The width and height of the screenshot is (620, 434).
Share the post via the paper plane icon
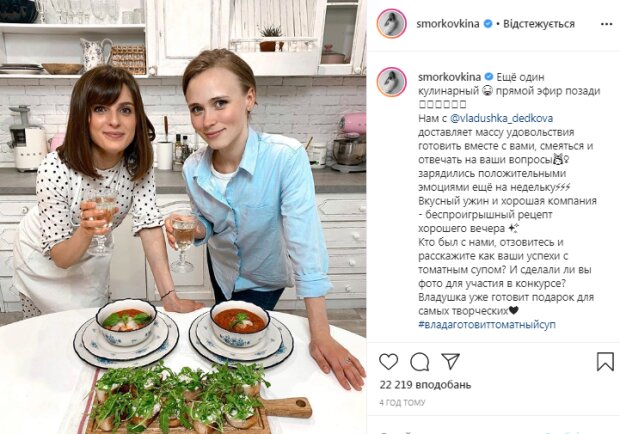(x=450, y=361)
